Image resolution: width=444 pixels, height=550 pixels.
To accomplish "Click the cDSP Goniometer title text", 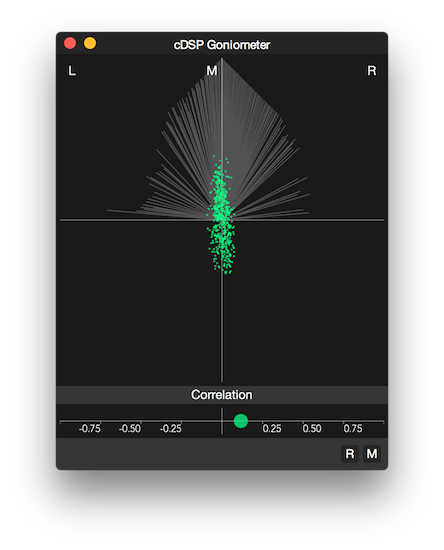I will pos(222,45).
